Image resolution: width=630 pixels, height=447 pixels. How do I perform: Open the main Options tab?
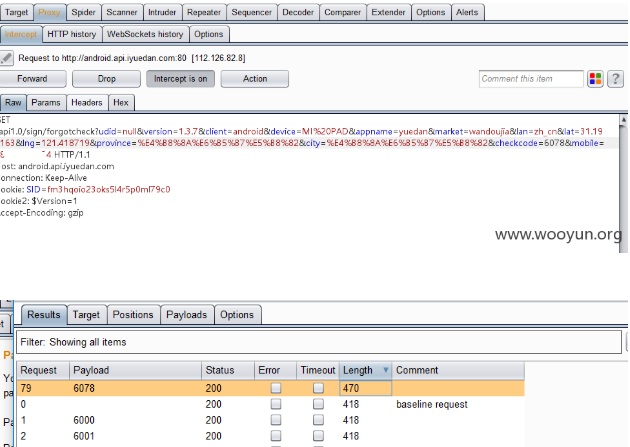click(431, 12)
